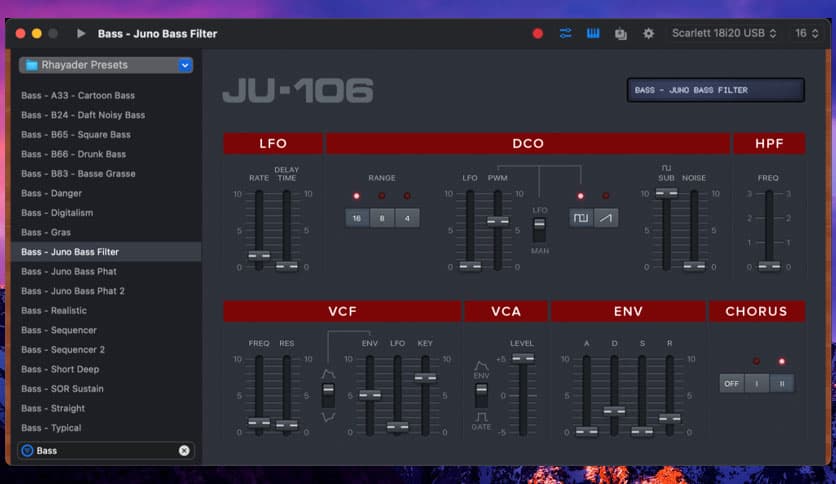Viewport: 836px width, 484px height.
Task: Click the duplicate windows icon
Action: click(621, 33)
